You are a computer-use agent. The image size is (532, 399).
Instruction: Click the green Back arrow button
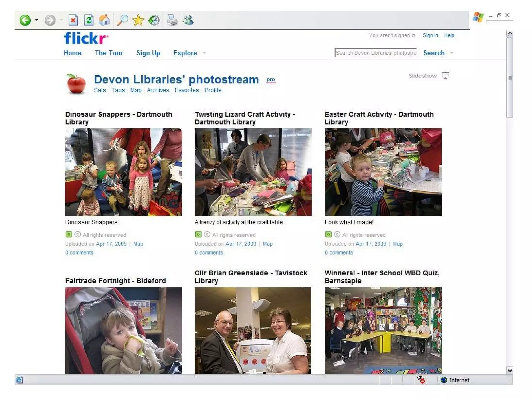25,20
